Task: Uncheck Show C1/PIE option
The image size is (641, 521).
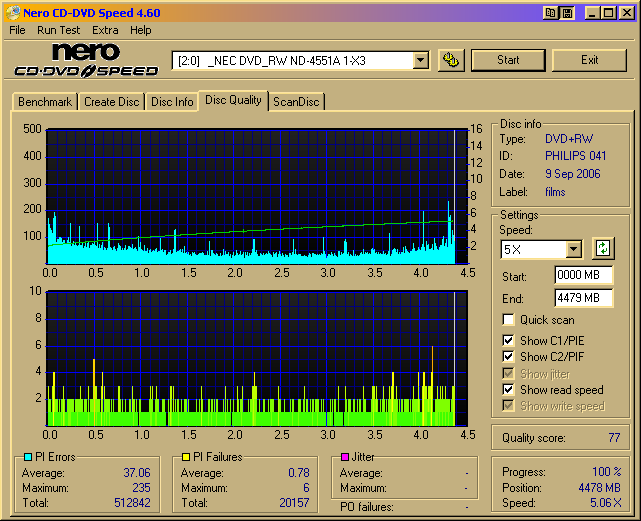Action: [x=509, y=341]
